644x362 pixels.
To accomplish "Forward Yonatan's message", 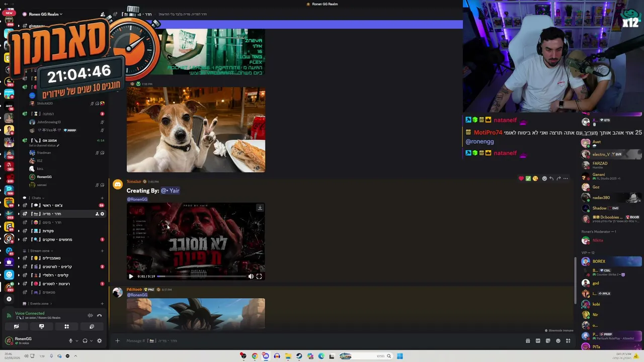I will [558, 178].
